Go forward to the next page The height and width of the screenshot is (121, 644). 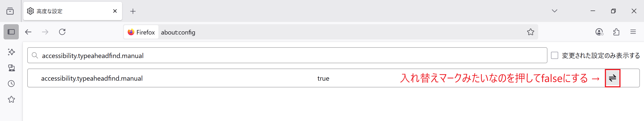pos(45,32)
